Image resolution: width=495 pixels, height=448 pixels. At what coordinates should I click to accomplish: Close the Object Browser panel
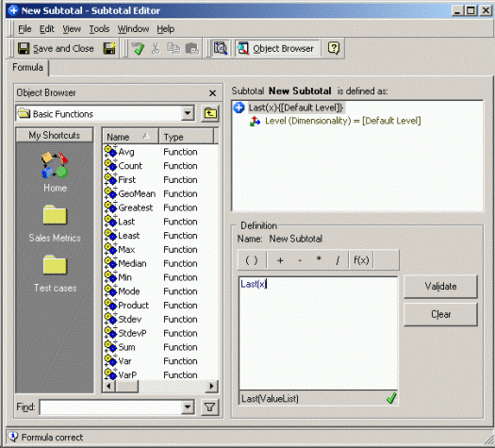click(212, 93)
